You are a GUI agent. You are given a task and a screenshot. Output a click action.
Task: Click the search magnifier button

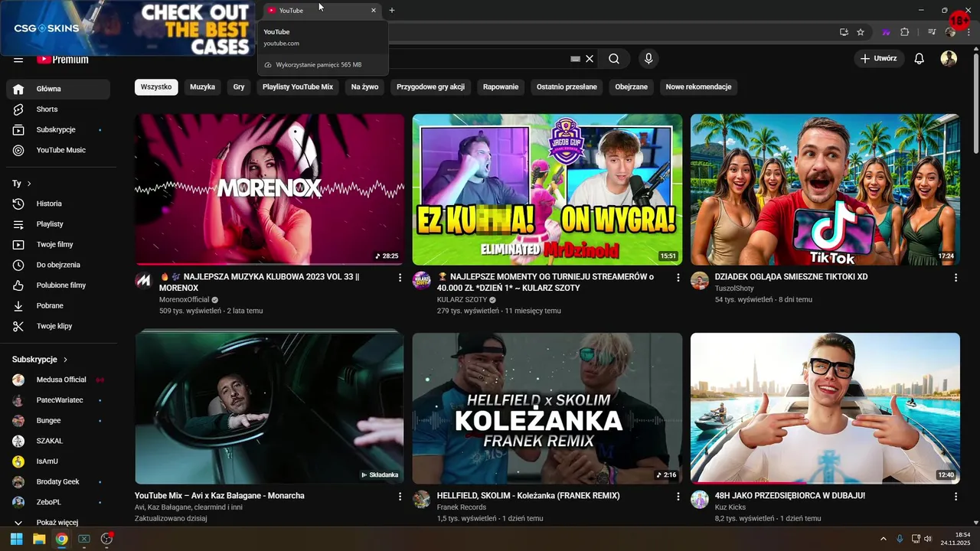pyautogui.click(x=614, y=59)
